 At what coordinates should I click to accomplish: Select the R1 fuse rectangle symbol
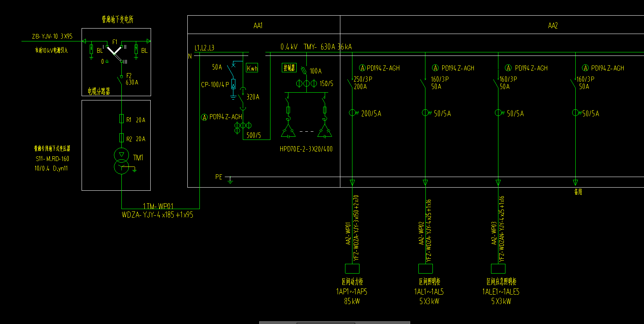tap(121, 119)
